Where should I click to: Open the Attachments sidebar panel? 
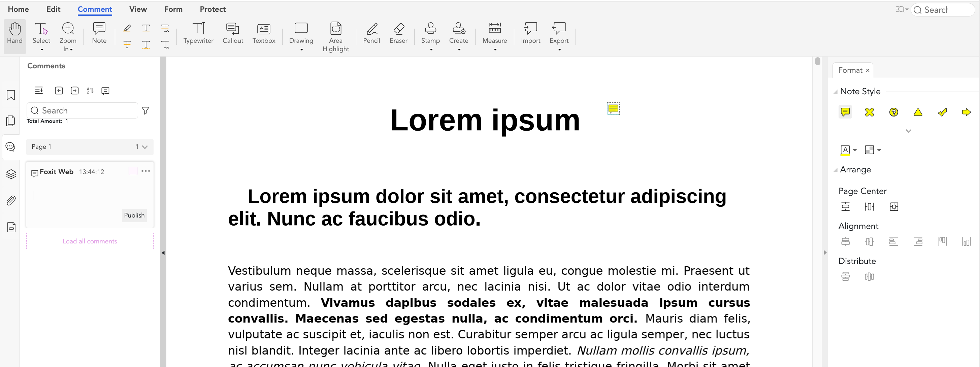pos(11,200)
